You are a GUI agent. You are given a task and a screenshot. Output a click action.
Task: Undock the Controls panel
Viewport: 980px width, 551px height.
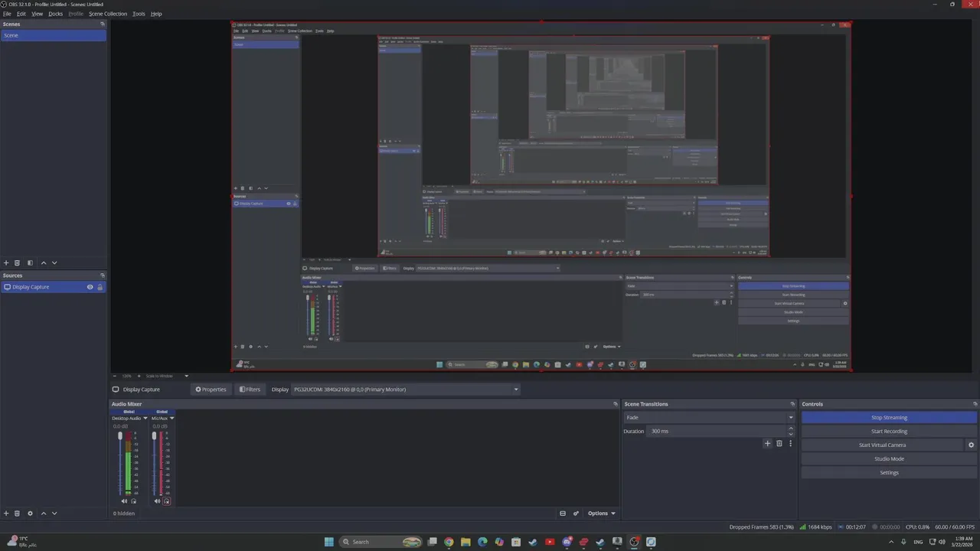975,404
